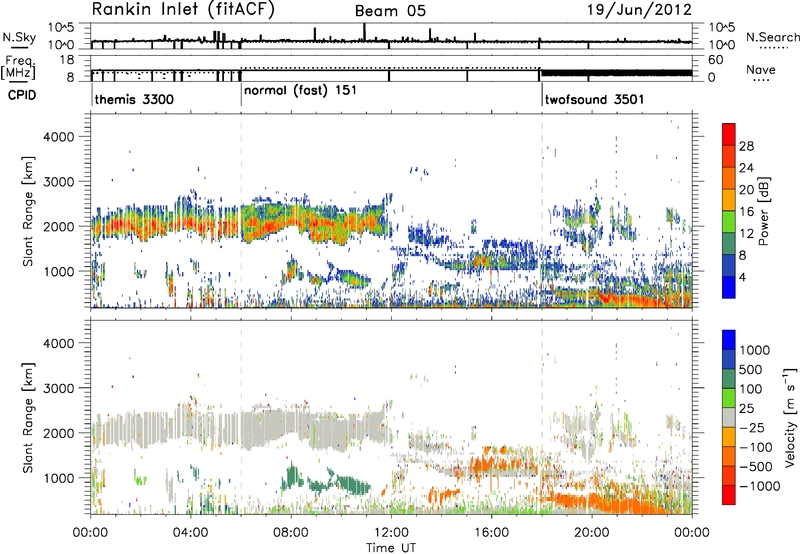Click the date '19/Jun/2012'
Image resolution: width=800 pixels, height=554 pixels.
point(639,10)
